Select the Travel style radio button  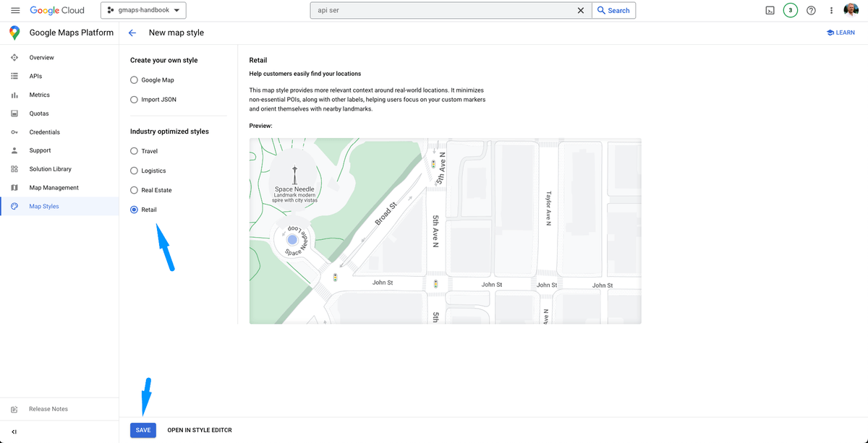(x=134, y=151)
